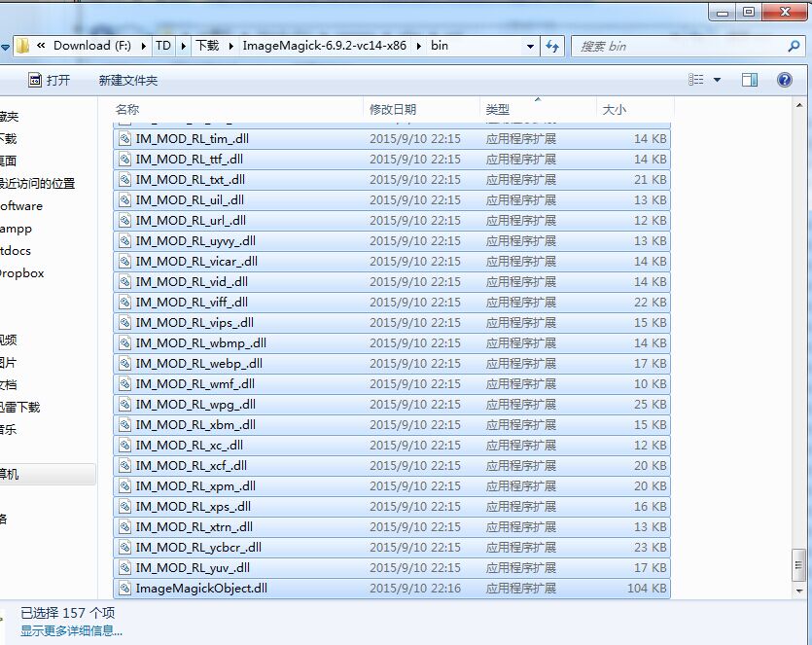
Task: Open Windows Explorer help
Action: pyautogui.click(x=784, y=80)
